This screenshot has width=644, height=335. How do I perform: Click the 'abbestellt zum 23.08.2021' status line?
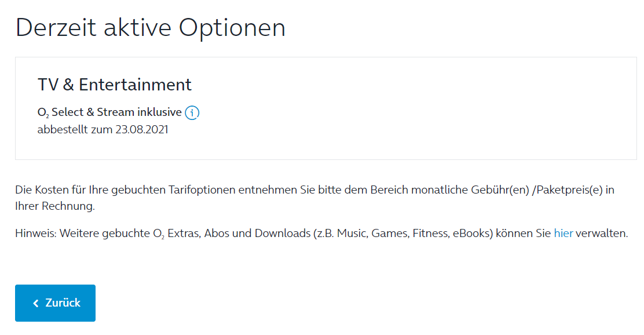103,129
